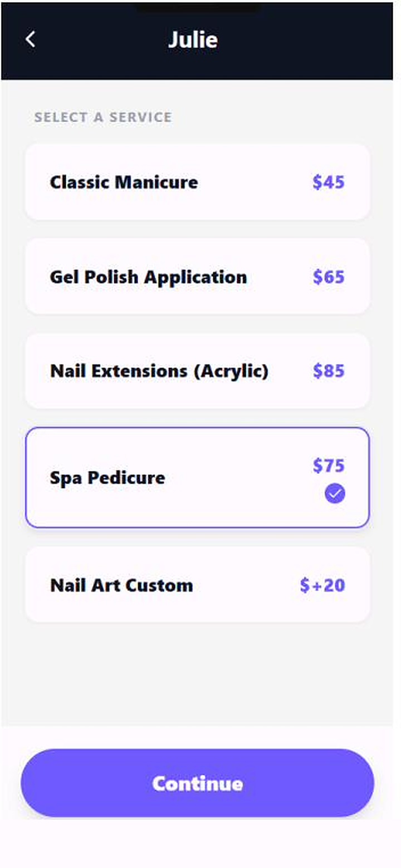Pick the Nail Extensions (Acrylic) option
401x868 pixels.
click(198, 371)
